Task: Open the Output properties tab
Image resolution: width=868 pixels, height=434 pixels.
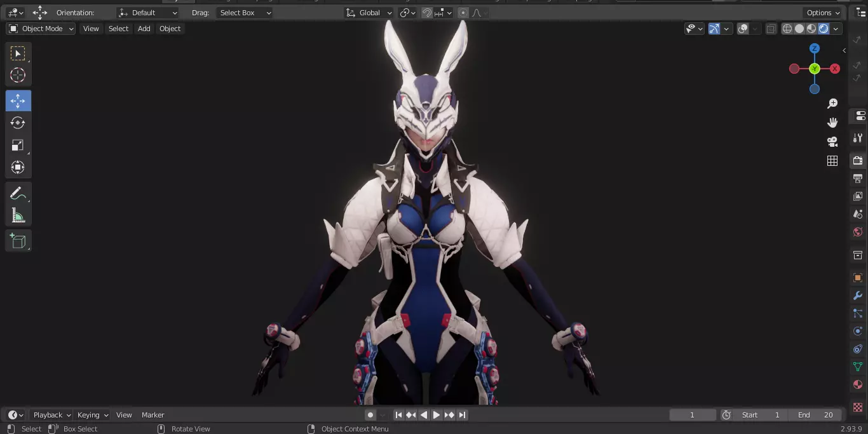Action: 858,179
